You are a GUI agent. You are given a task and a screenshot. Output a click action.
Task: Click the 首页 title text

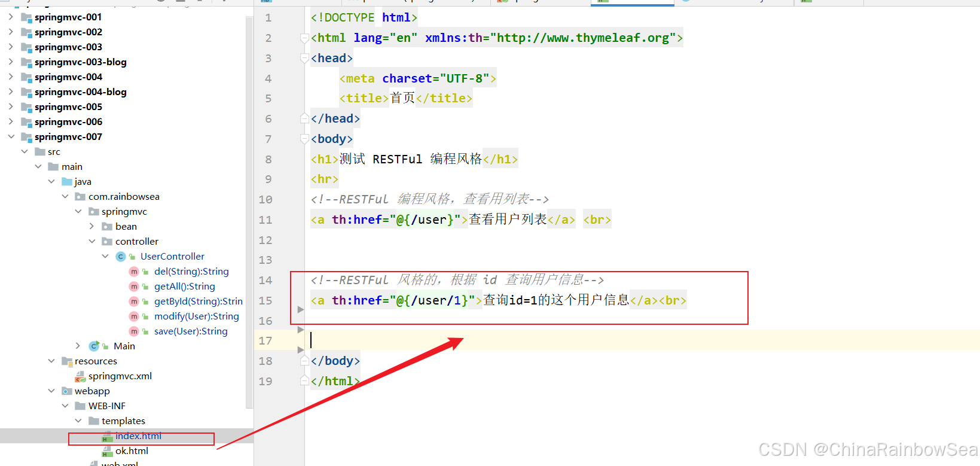coord(402,98)
